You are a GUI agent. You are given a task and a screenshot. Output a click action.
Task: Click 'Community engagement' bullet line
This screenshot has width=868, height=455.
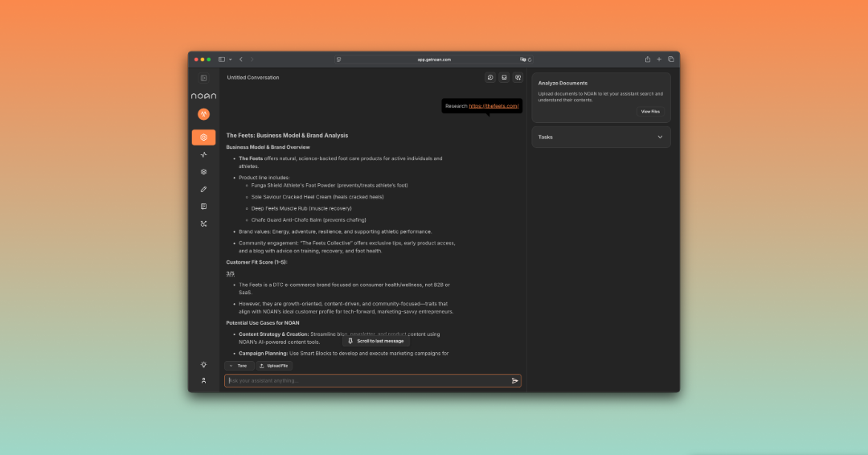(346, 247)
